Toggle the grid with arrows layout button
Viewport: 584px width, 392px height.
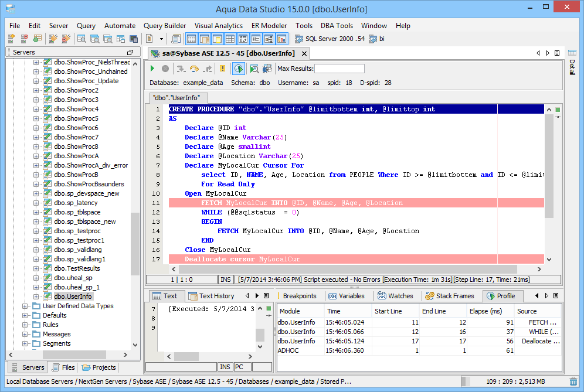(x=243, y=39)
